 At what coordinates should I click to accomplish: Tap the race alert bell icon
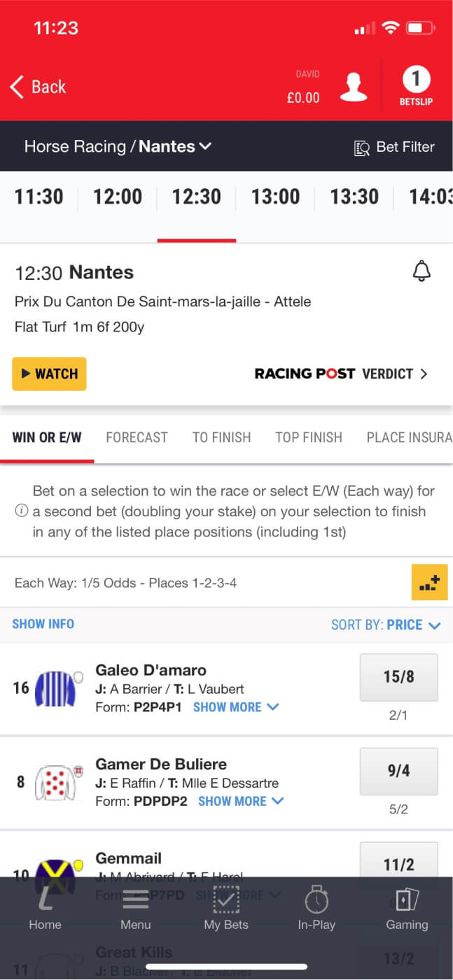422,272
